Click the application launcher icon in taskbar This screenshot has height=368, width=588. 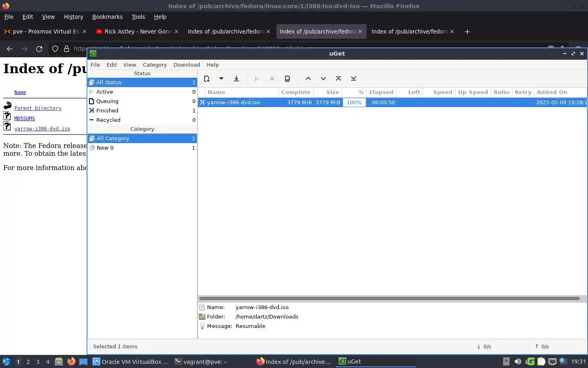7,361
